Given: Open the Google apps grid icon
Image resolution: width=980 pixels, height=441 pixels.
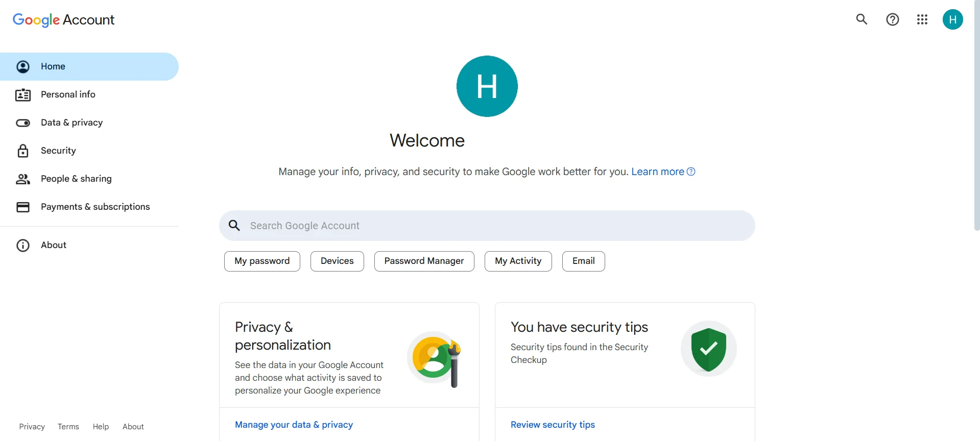Looking at the screenshot, I should pos(922,19).
